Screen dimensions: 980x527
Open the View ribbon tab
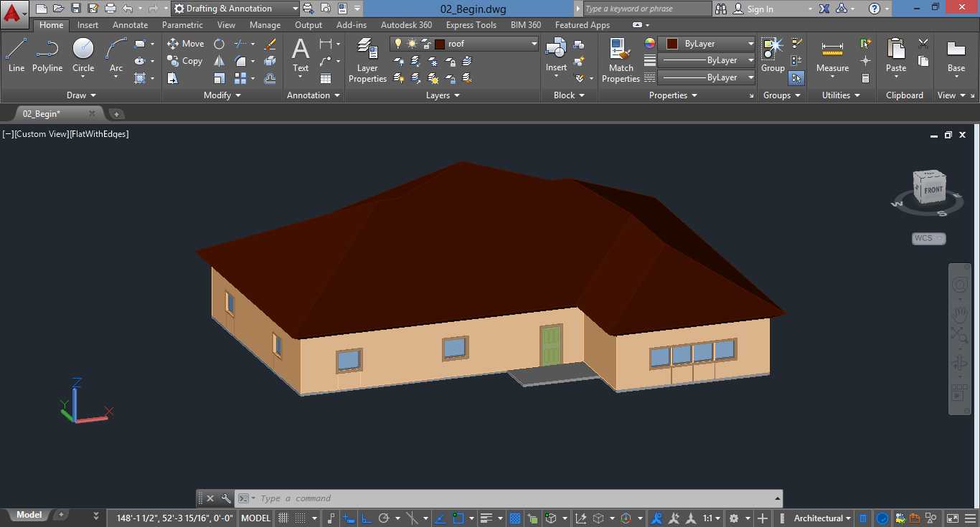click(x=226, y=25)
